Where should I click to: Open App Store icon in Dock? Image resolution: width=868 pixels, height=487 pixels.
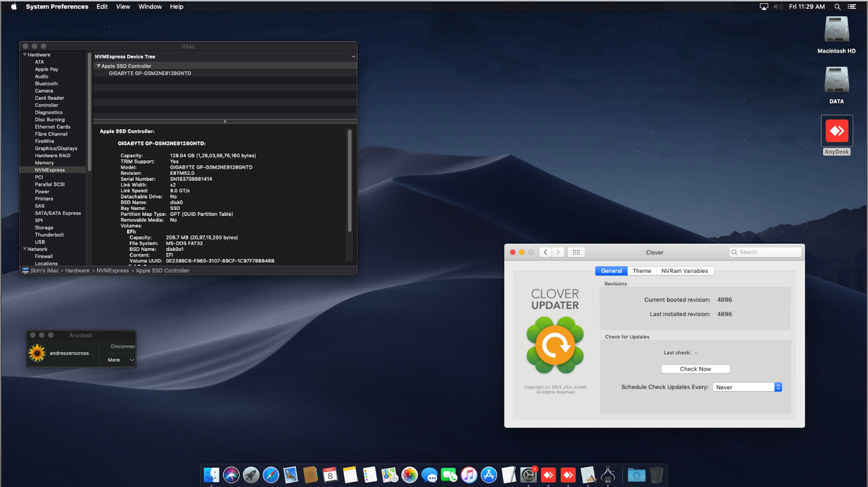pos(489,474)
